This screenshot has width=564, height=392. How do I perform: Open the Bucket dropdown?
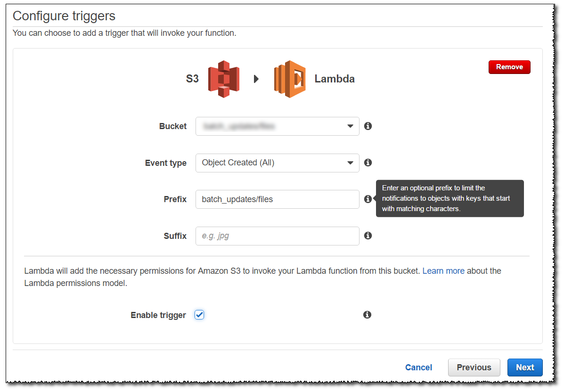[278, 126]
